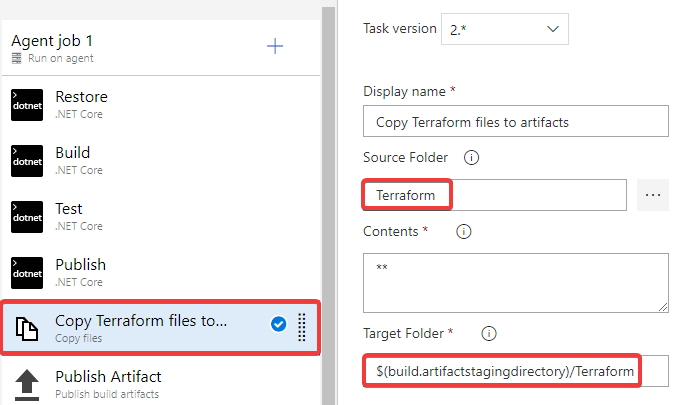The height and width of the screenshot is (405, 680).
Task: Click the Display name input field
Action: click(516, 121)
